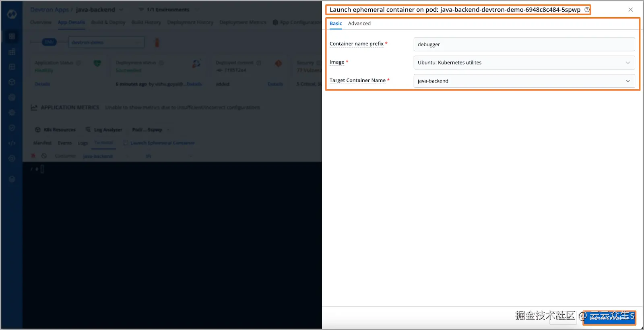Open the Manifest sub-tab
The width and height of the screenshot is (644, 330).
coord(42,143)
